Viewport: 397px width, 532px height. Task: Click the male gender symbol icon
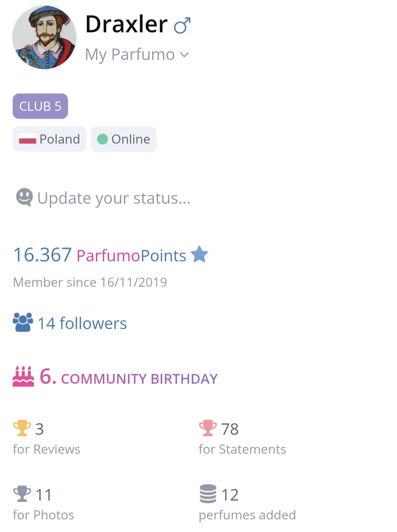(182, 25)
